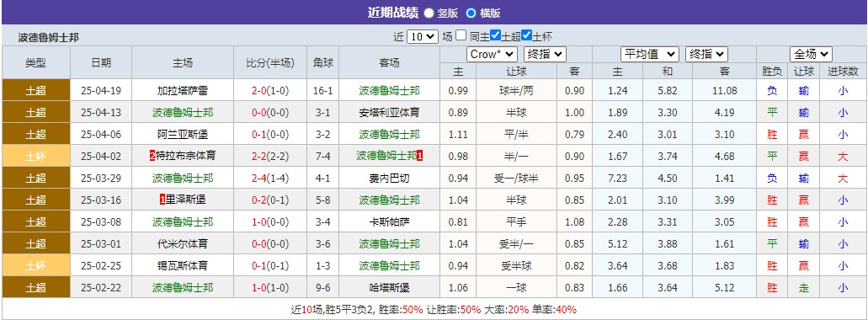Click the 锡瓦斯体育 team link
This screenshot has height=320, width=868.
point(183,266)
